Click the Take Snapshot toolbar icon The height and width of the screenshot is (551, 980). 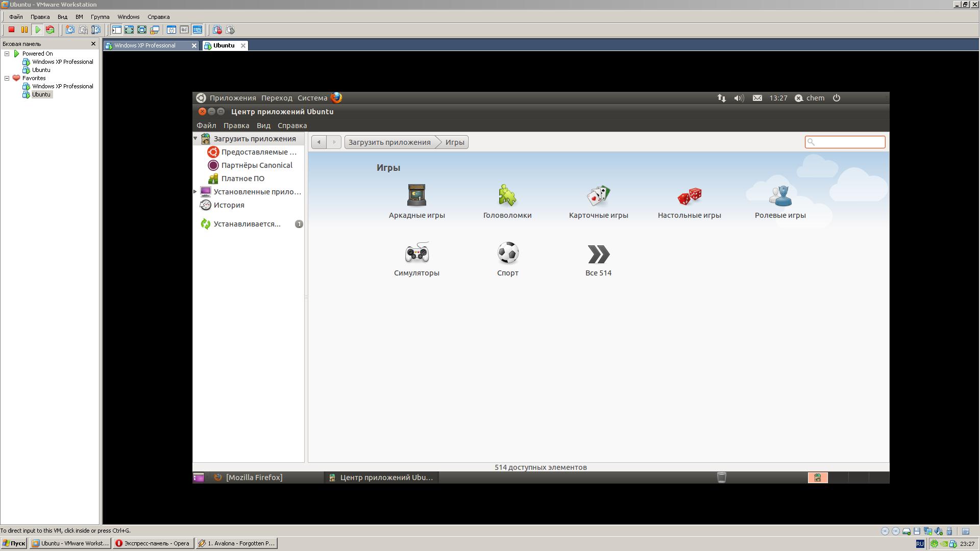tap(70, 30)
